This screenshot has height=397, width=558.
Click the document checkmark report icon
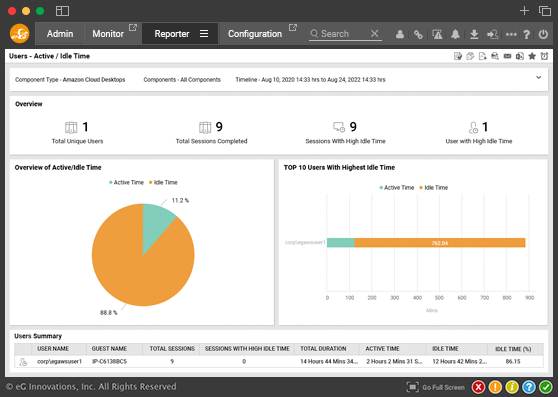tap(458, 56)
